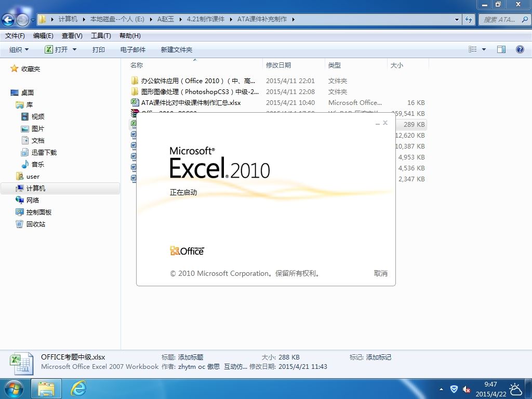532x399 pixels.
Task: Open the 文件(F) menu
Action: click(15, 36)
